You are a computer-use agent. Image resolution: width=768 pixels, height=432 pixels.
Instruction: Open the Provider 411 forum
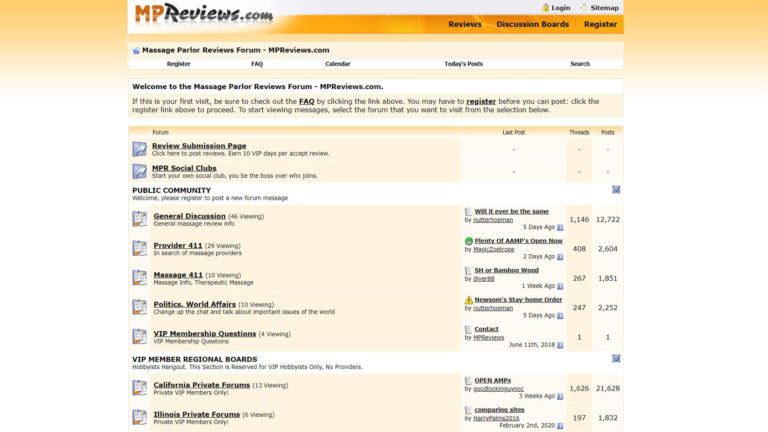click(x=178, y=245)
